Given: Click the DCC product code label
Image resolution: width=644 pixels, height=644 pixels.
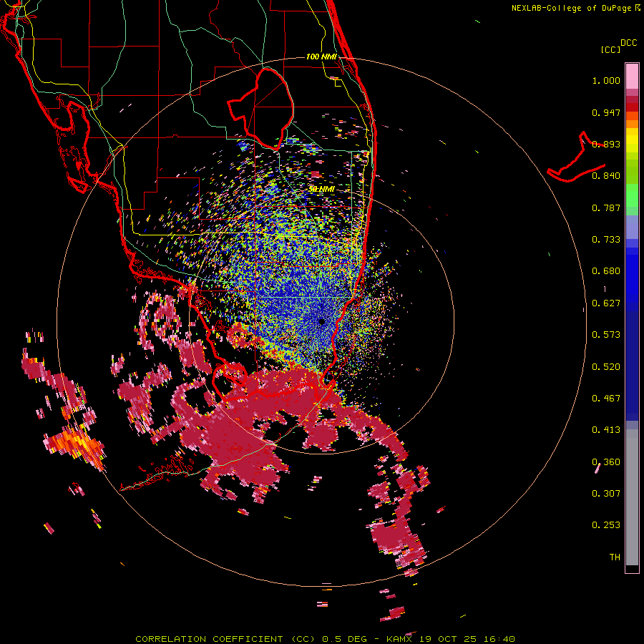Looking at the screenshot, I should (x=629, y=43).
